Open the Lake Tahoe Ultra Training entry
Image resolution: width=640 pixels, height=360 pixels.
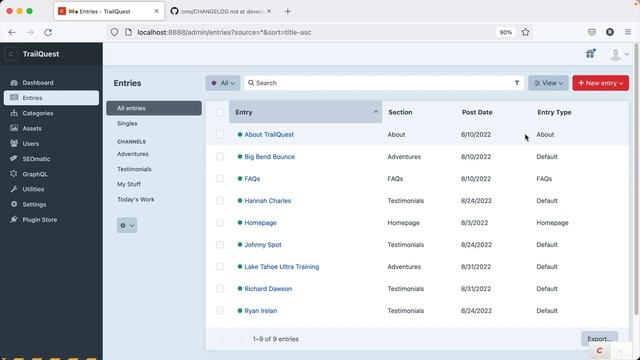click(x=282, y=267)
